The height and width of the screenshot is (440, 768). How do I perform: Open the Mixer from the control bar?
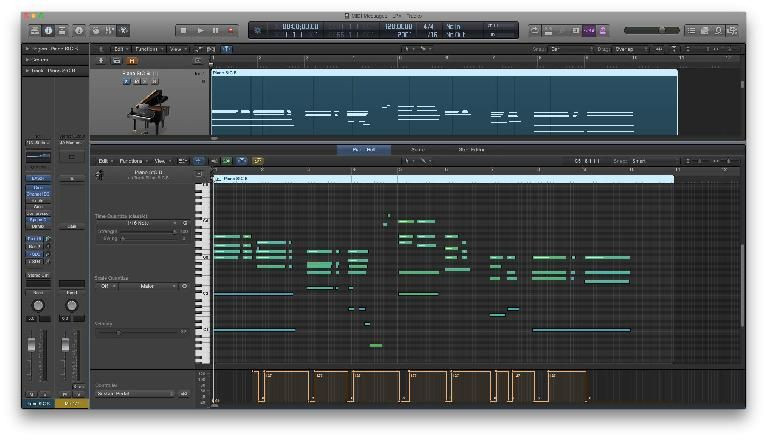(108, 31)
